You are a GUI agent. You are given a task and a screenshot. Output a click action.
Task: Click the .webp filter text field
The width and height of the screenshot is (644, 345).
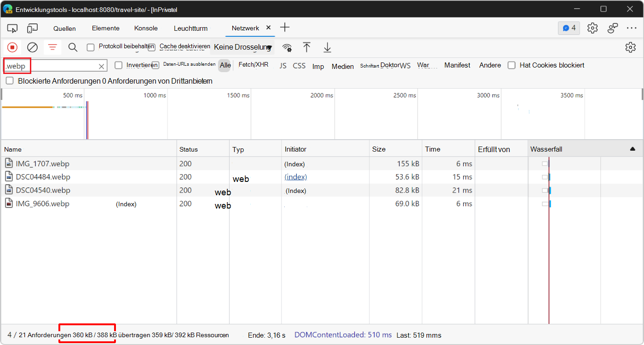point(51,66)
